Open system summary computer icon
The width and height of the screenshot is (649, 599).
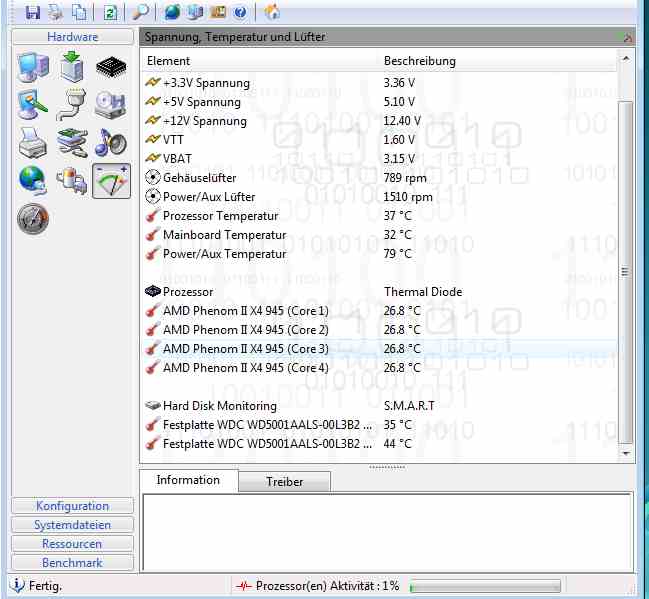[x=33, y=67]
